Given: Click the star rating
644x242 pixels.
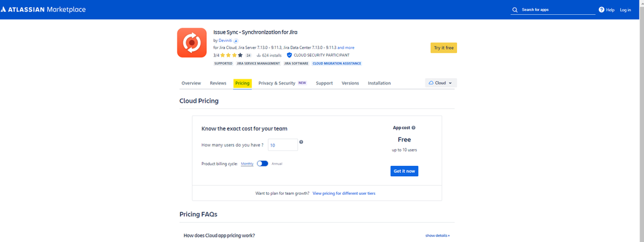Looking at the screenshot, I should [x=231, y=55].
